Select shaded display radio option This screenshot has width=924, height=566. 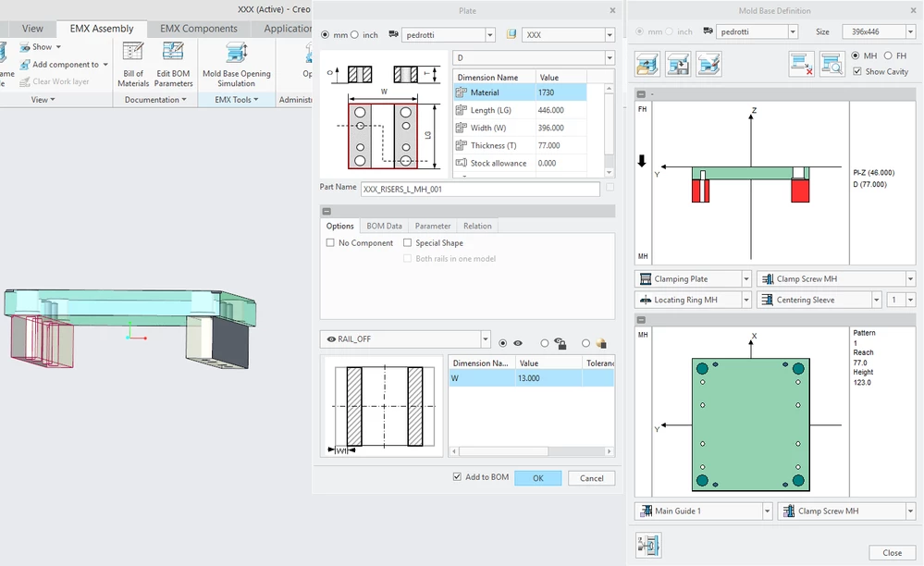[x=585, y=343]
